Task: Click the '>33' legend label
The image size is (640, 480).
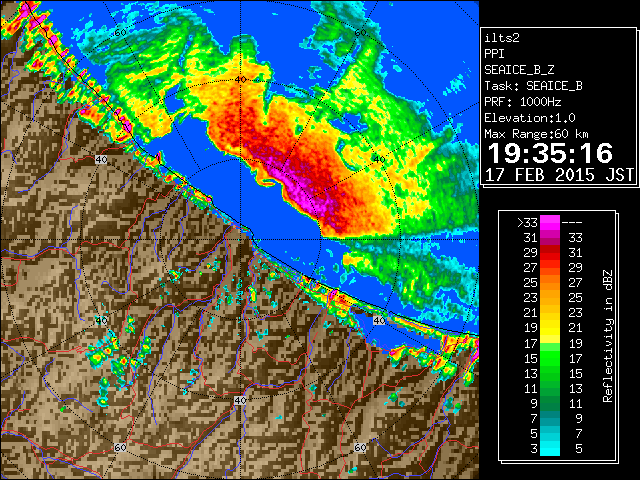Action: pyautogui.click(x=527, y=223)
